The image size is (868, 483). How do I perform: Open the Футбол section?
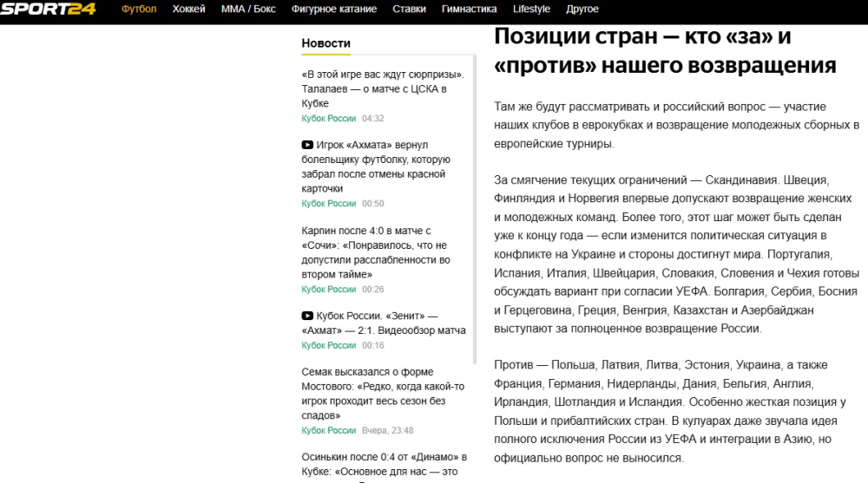tap(139, 10)
